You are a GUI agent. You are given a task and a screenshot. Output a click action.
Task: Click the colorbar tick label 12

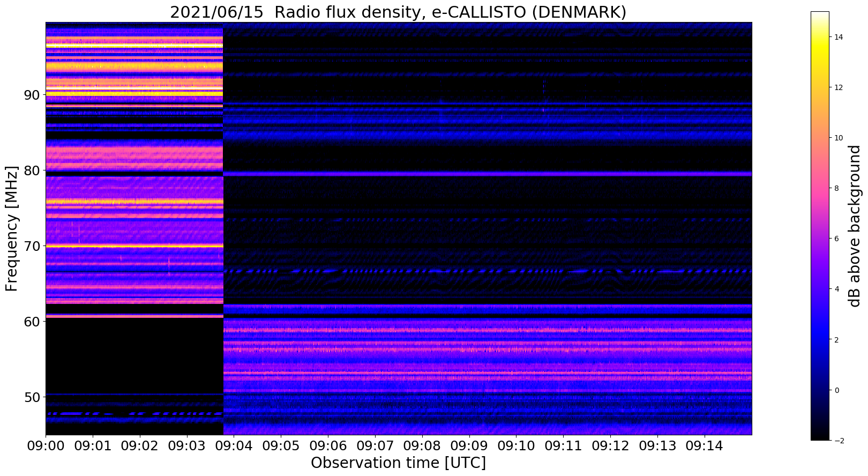pos(838,87)
